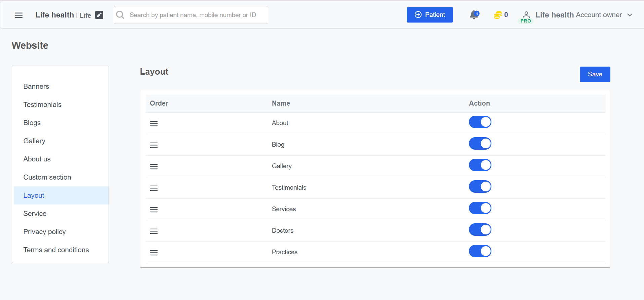Disable the Blog section toggle
This screenshot has width=644, height=300.
click(x=480, y=144)
